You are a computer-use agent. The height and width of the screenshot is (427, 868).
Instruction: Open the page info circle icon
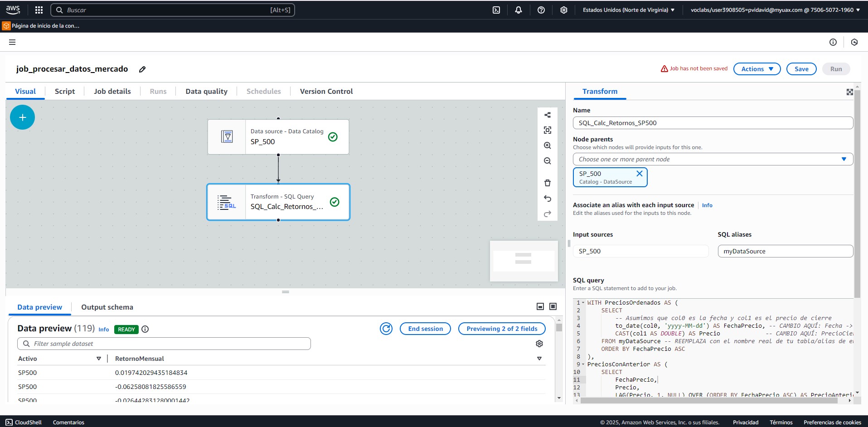833,42
